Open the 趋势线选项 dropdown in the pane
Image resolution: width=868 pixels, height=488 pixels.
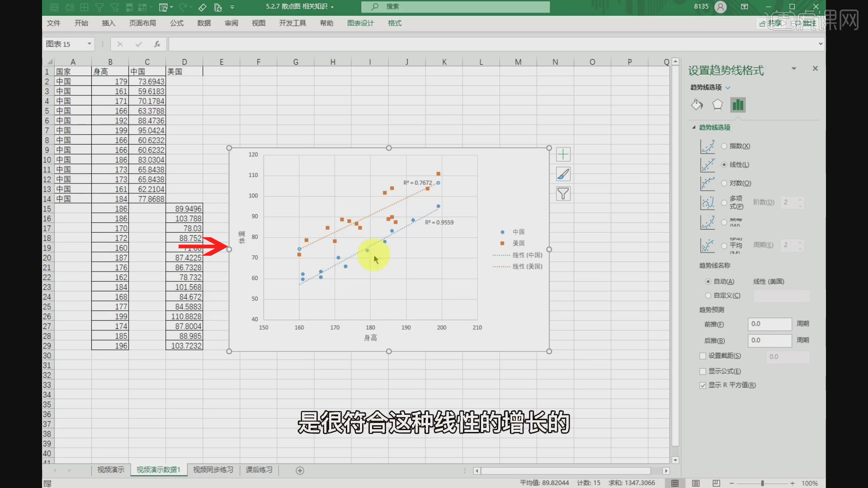point(728,87)
